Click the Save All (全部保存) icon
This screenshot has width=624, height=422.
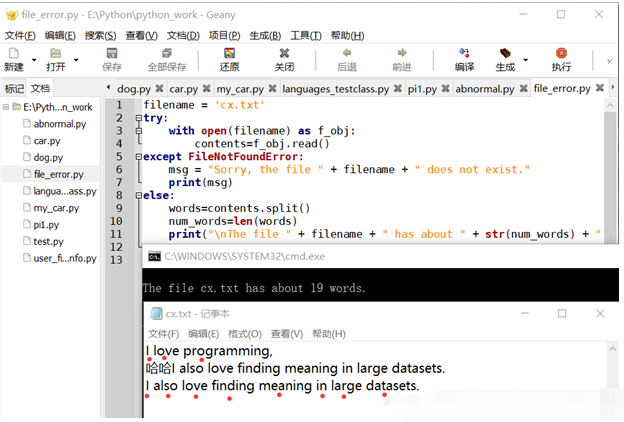[x=167, y=53]
